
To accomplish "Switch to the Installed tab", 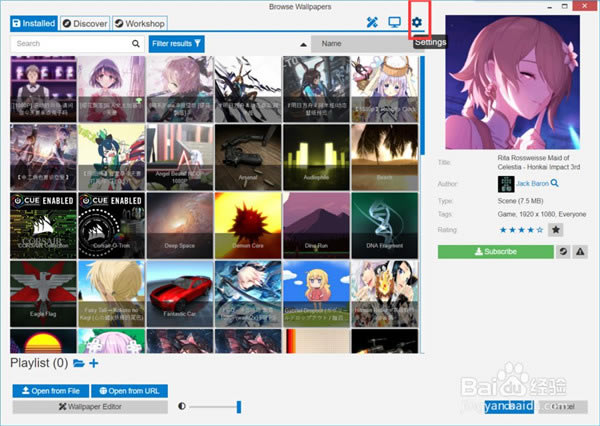I will (34, 23).
